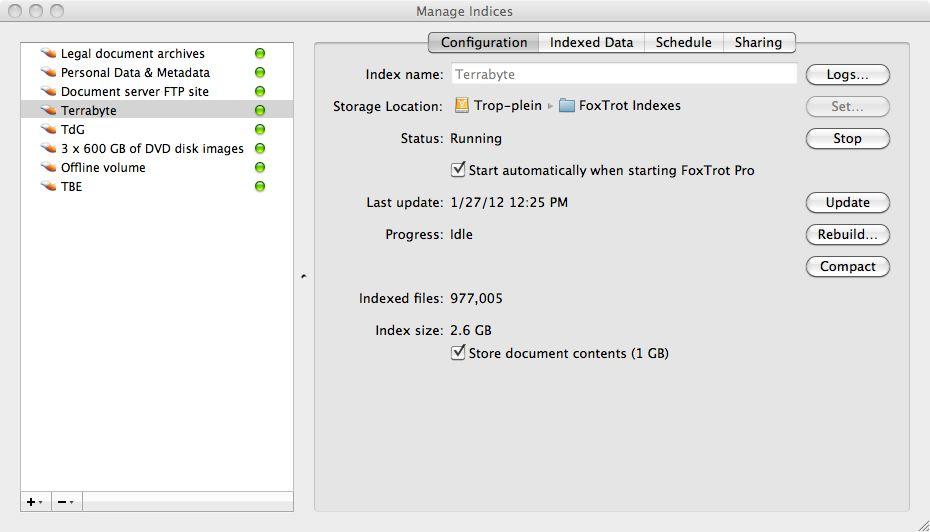Image resolution: width=930 pixels, height=532 pixels.
Task: Stop the running index
Action: point(847,139)
